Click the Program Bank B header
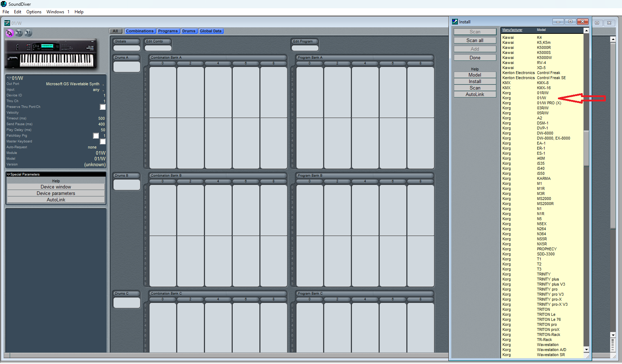Image resolution: width=622 pixels, height=364 pixels. [364, 176]
